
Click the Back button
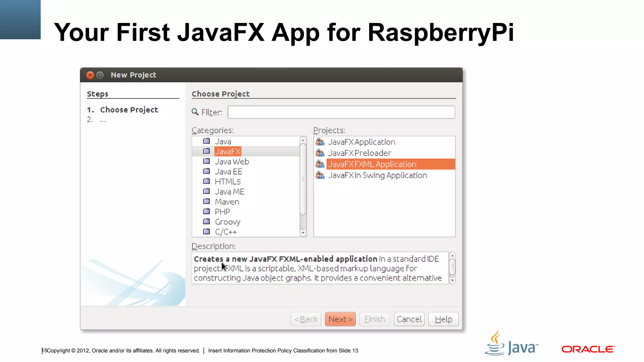(306, 319)
